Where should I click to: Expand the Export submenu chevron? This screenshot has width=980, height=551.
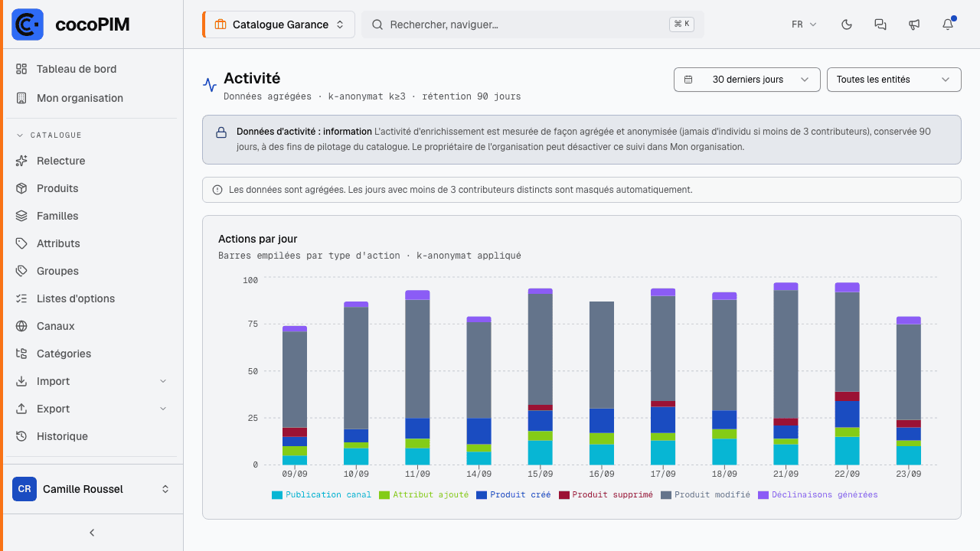coord(163,409)
